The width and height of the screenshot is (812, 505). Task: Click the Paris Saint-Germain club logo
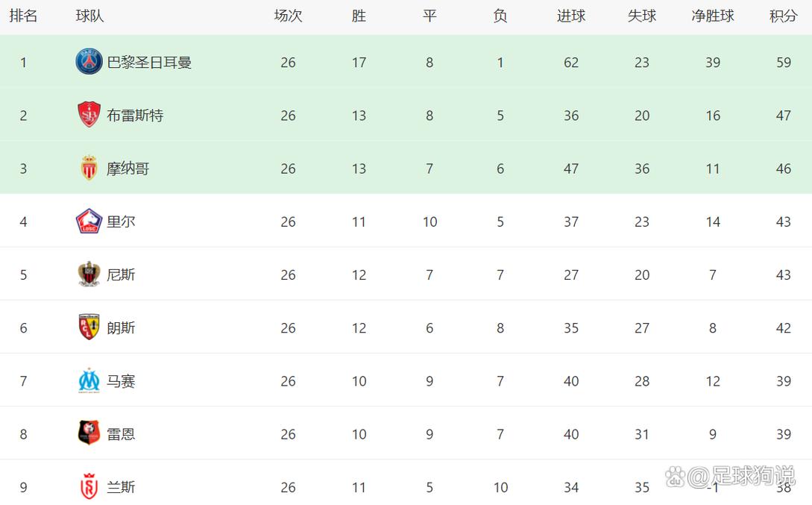[89, 62]
